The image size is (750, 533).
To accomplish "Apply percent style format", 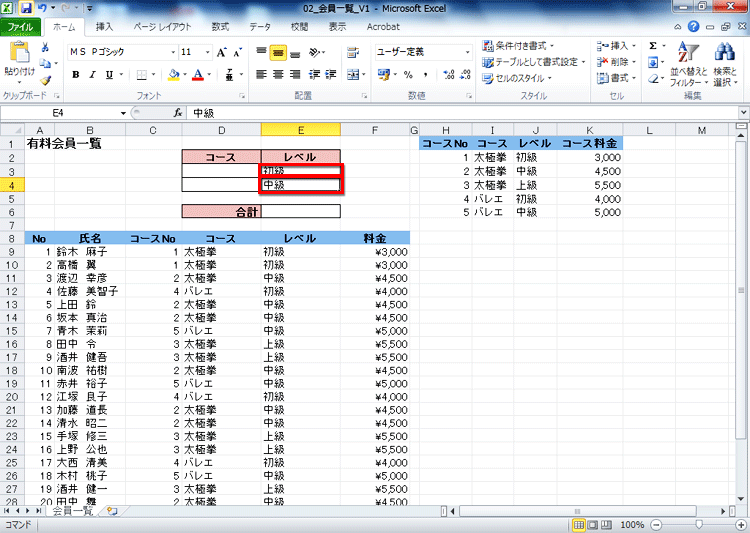I will coord(408,75).
